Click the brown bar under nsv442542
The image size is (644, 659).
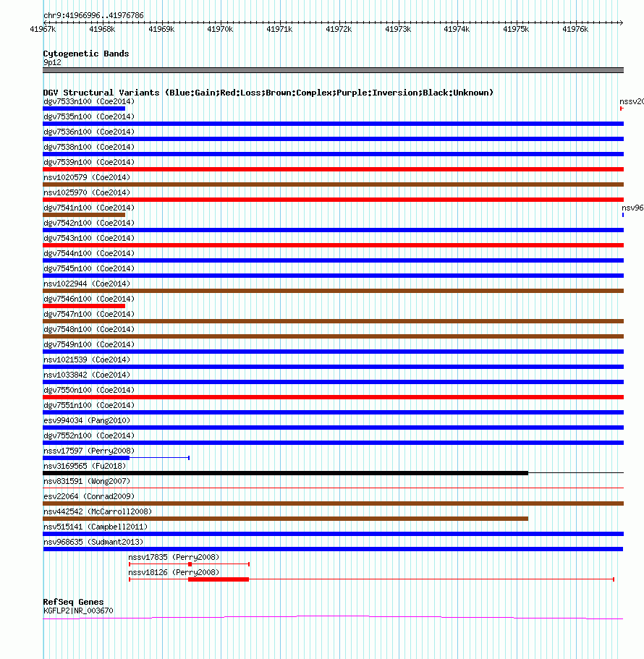click(x=285, y=519)
